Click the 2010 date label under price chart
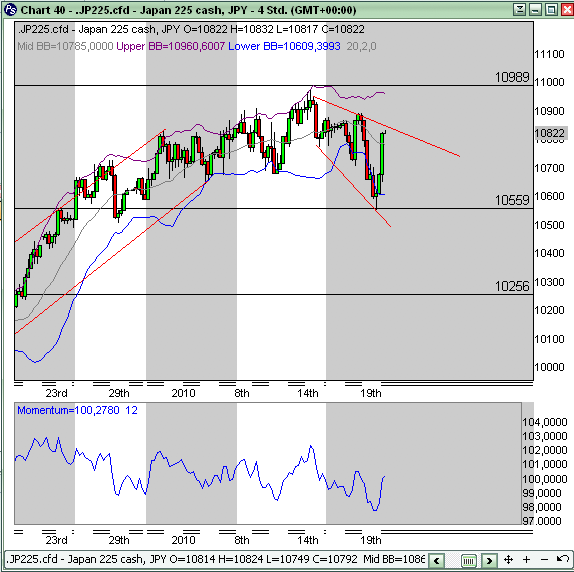This screenshot has width=574, height=572. coord(183,393)
